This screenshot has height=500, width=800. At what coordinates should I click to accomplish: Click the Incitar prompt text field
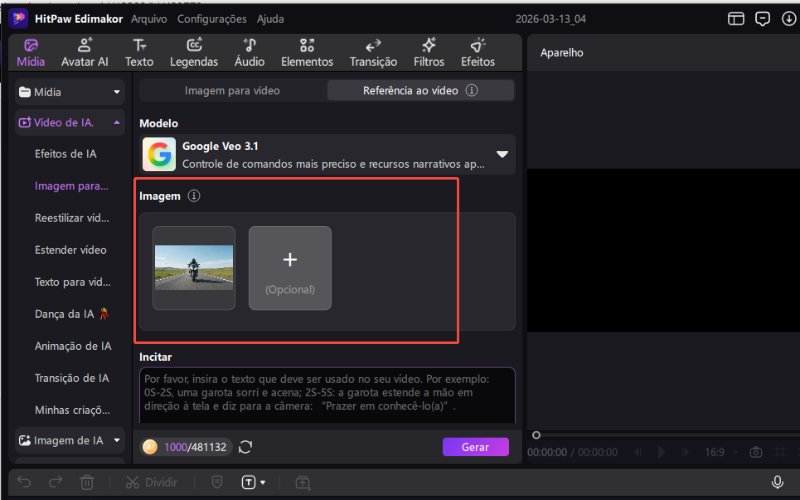point(327,395)
